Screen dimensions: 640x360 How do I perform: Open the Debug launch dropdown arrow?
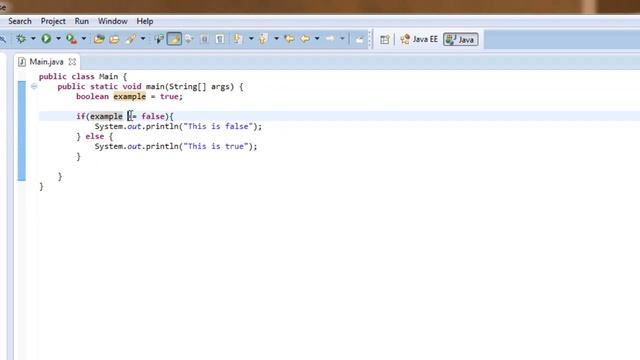pos(33,39)
